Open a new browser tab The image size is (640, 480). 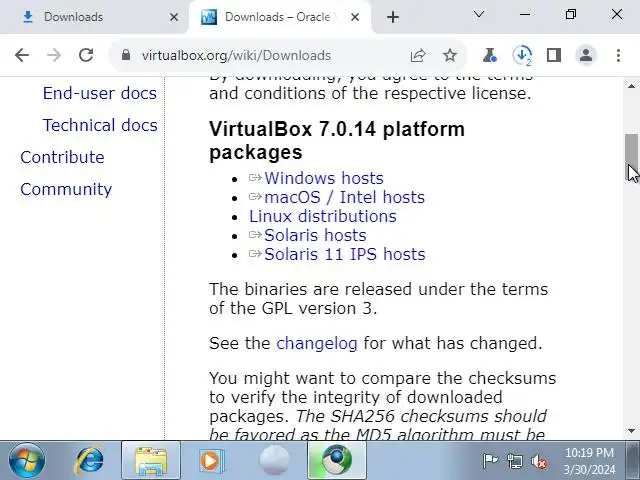393,17
